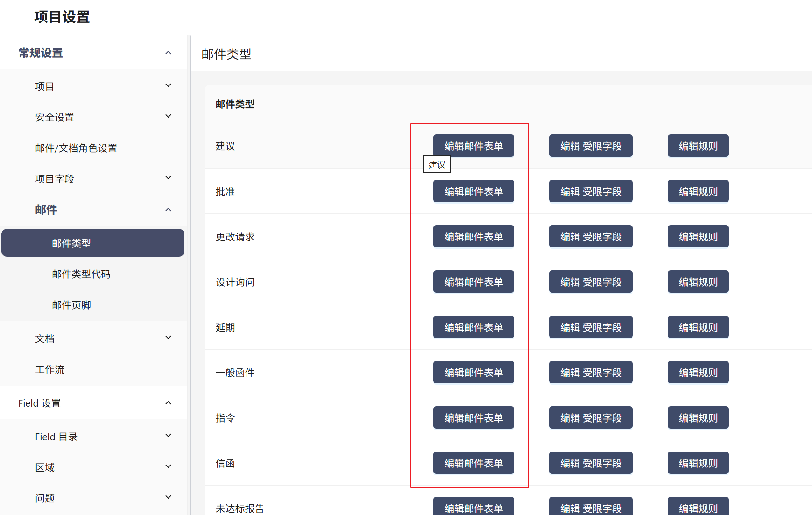This screenshot has height=515, width=812.
Task: Expand the 项目字段 submenu arrow
Action: (168, 178)
